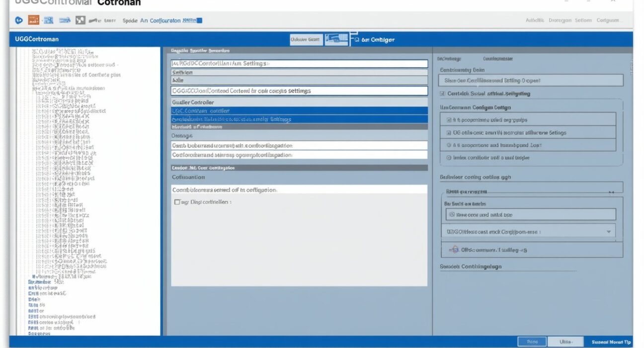Open the 'UGOffices cast' dropdown
The width and height of the screenshot is (644, 348).
(x=609, y=232)
